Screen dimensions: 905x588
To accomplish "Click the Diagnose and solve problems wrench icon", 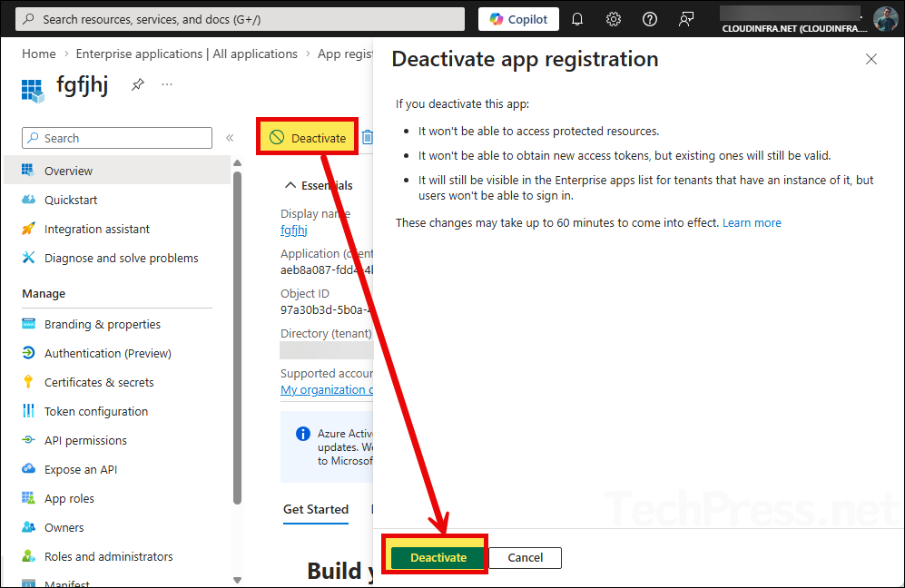I will [x=30, y=258].
